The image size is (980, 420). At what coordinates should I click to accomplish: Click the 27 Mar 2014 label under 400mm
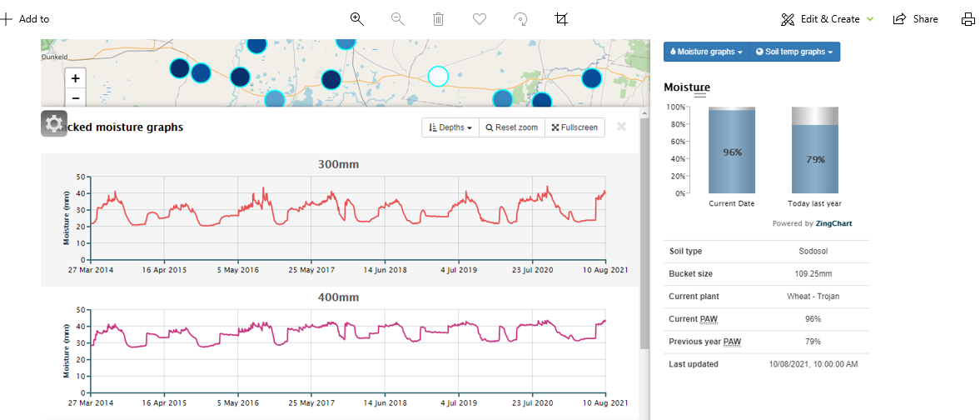tap(92, 402)
